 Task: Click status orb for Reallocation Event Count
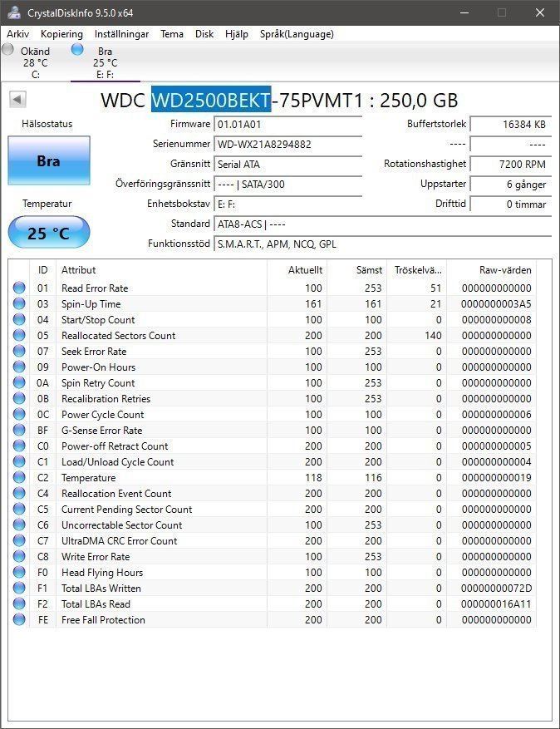pyautogui.click(x=19, y=493)
